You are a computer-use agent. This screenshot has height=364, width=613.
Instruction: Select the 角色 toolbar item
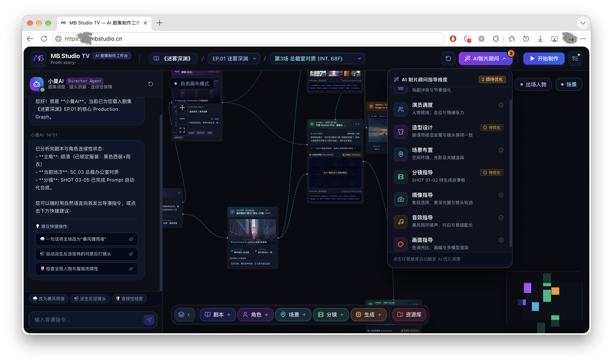[x=255, y=315]
